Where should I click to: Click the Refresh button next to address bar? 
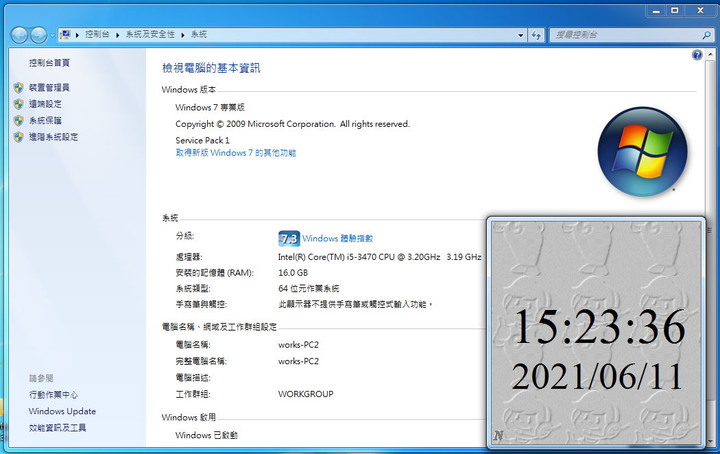point(536,35)
